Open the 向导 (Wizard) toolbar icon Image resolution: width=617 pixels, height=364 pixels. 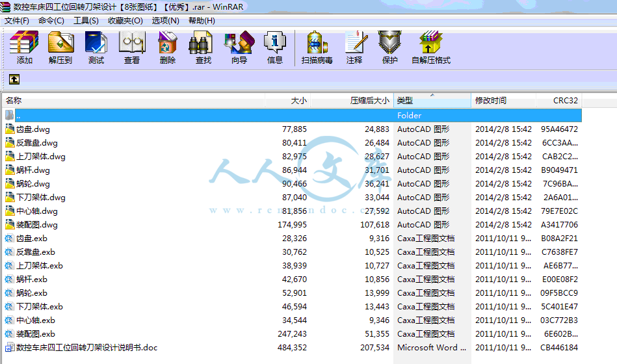pos(239,42)
